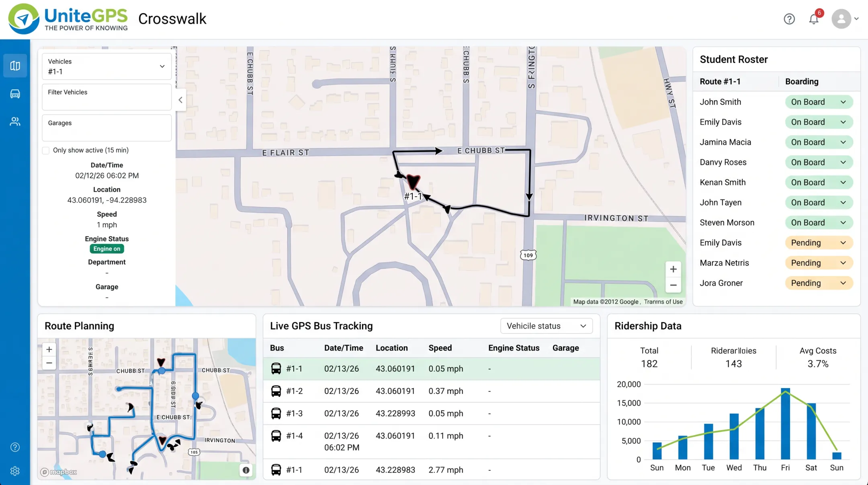
Task: Click the help question mark in header
Action: click(789, 19)
